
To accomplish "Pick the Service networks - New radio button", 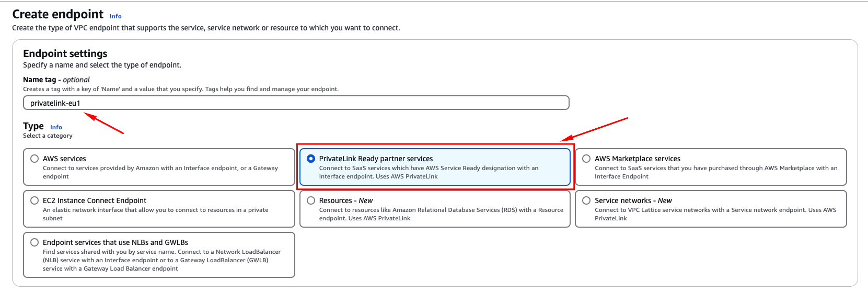I will [586, 200].
